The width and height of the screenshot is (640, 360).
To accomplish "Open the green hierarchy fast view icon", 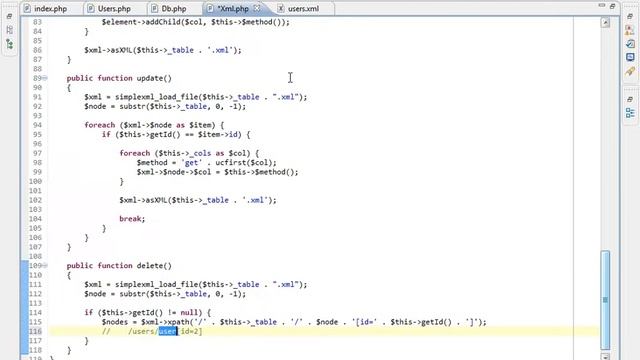I will [x=9, y=44].
